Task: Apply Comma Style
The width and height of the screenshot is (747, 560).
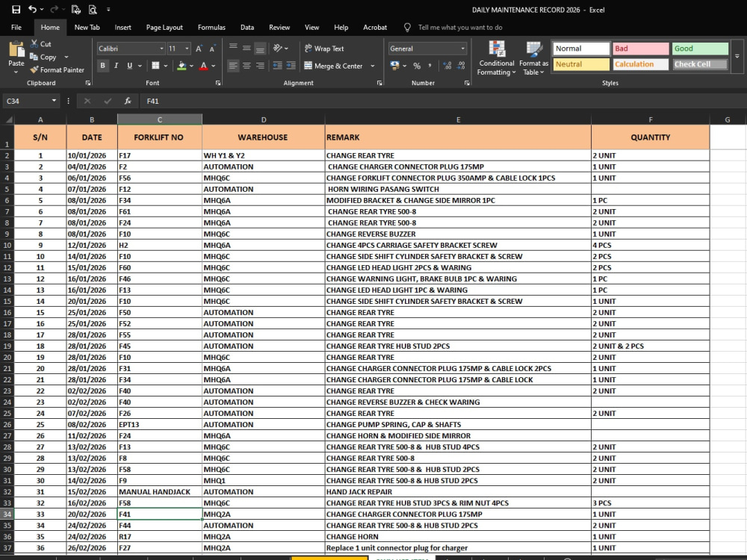Action: pos(430,66)
